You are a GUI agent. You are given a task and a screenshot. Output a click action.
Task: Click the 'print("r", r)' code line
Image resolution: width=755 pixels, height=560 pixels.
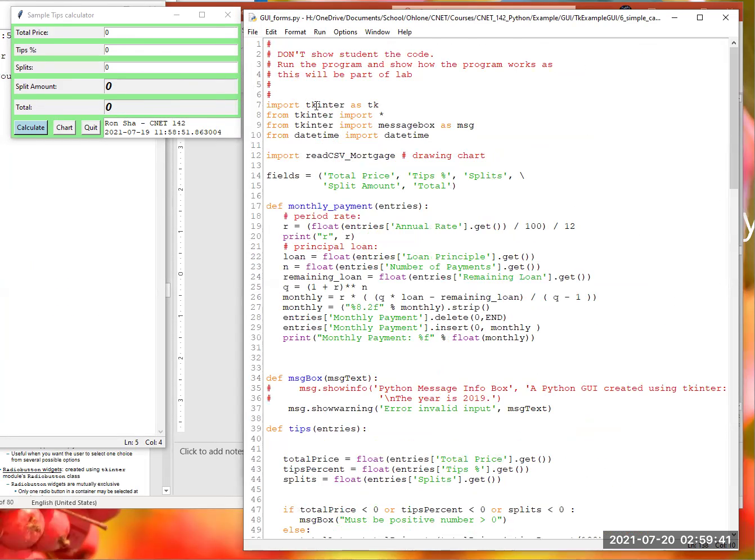(x=319, y=237)
